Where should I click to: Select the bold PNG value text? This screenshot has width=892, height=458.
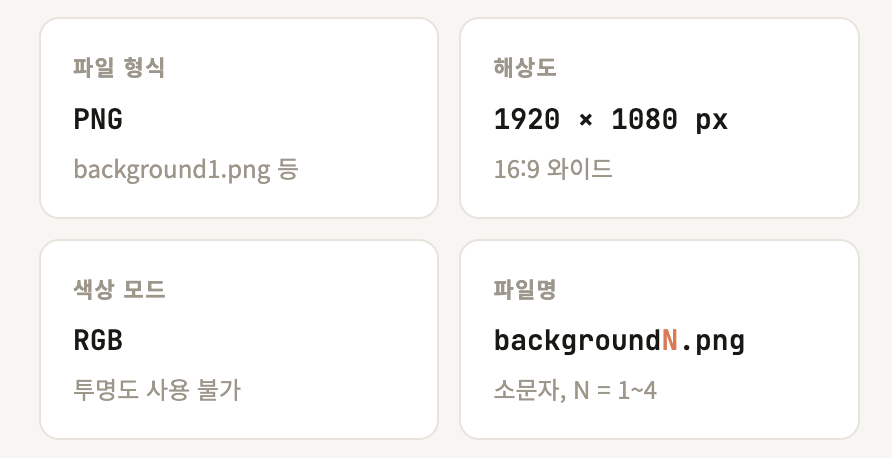[x=98, y=120]
